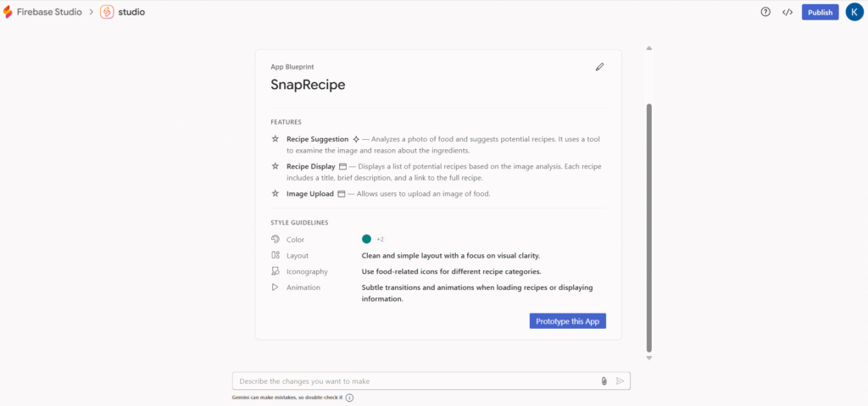Image resolution: width=868 pixels, height=406 pixels.
Task: Switch to code view icon
Action: [x=787, y=12]
